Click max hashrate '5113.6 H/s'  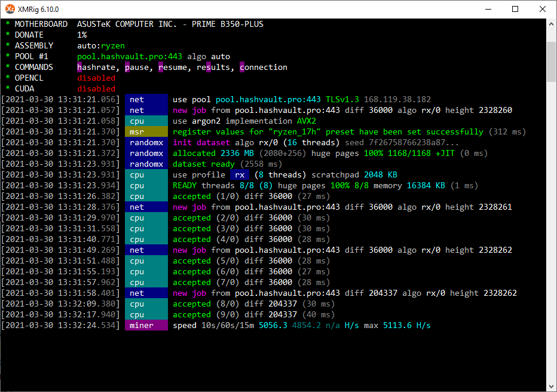pyautogui.click(x=407, y=325)
